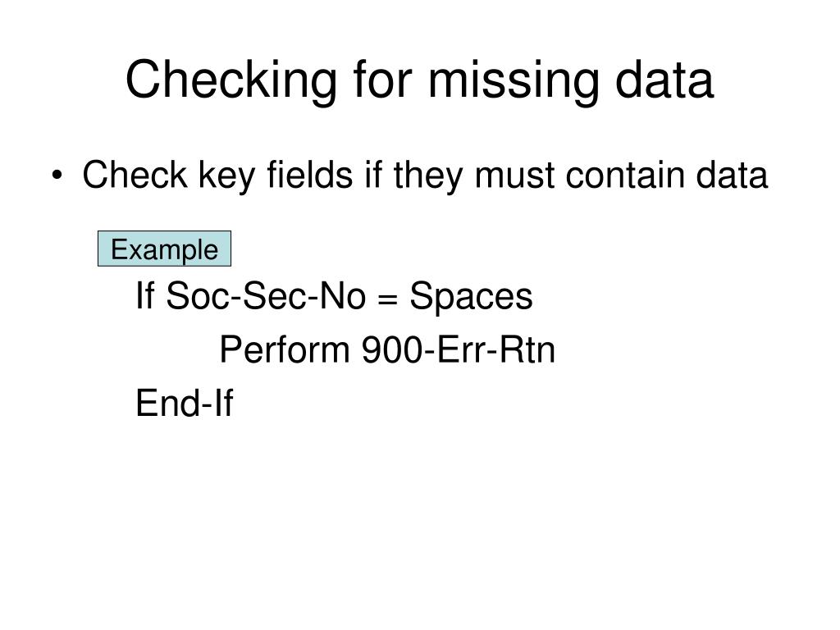
Task: Click the 'Check key fields' bullet text
Action: (425, 176)
